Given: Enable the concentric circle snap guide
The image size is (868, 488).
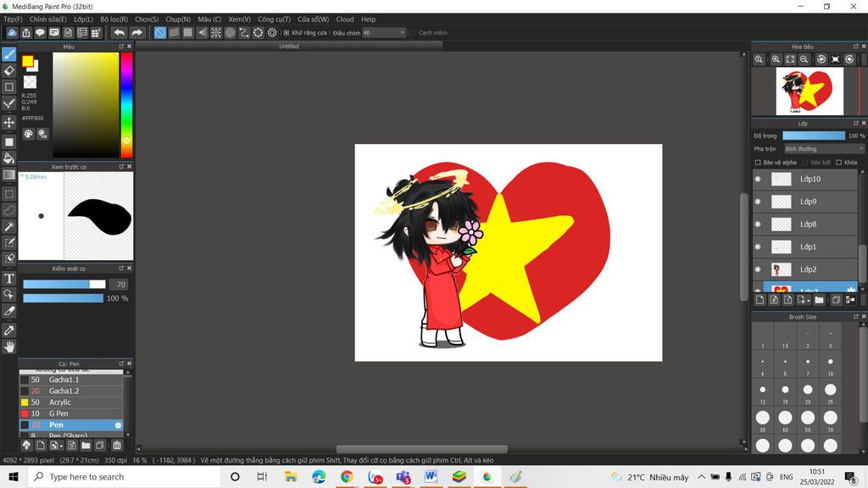Looking at the screenshot, I should point(230,33).
